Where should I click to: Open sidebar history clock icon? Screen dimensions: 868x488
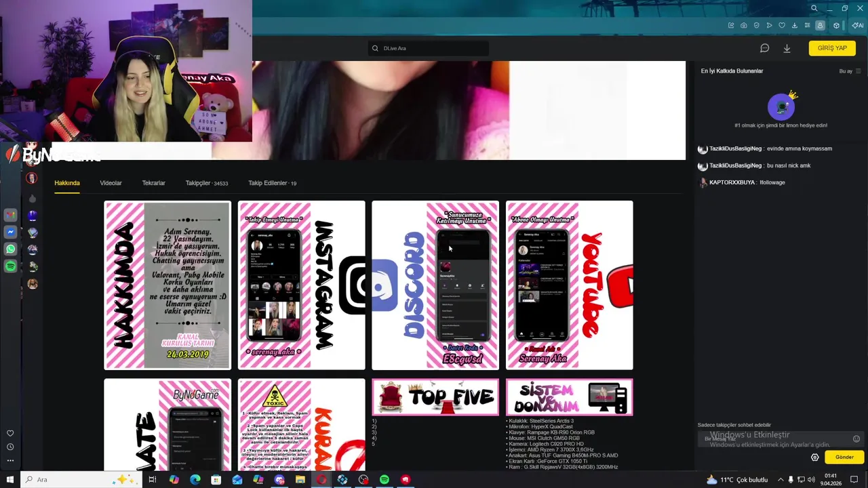[x=10, y=447]
